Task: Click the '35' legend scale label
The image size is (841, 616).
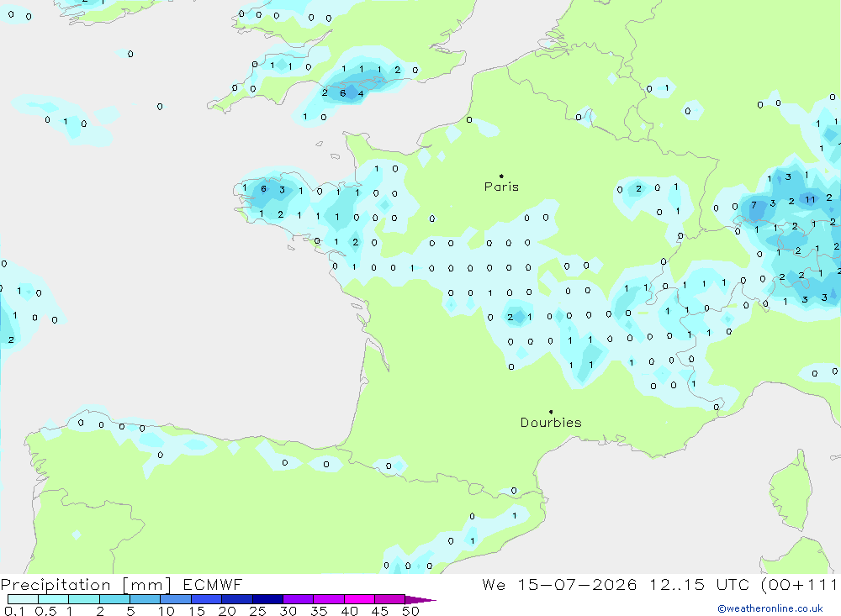Action: point(319,611)
